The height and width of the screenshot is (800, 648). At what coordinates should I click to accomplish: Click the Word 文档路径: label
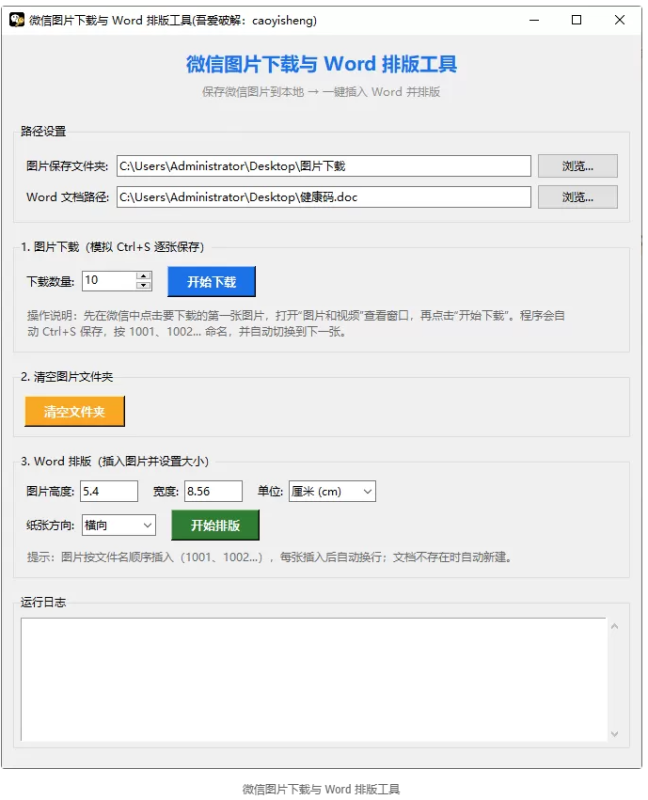pyautogui.click(x=67, y=197)
